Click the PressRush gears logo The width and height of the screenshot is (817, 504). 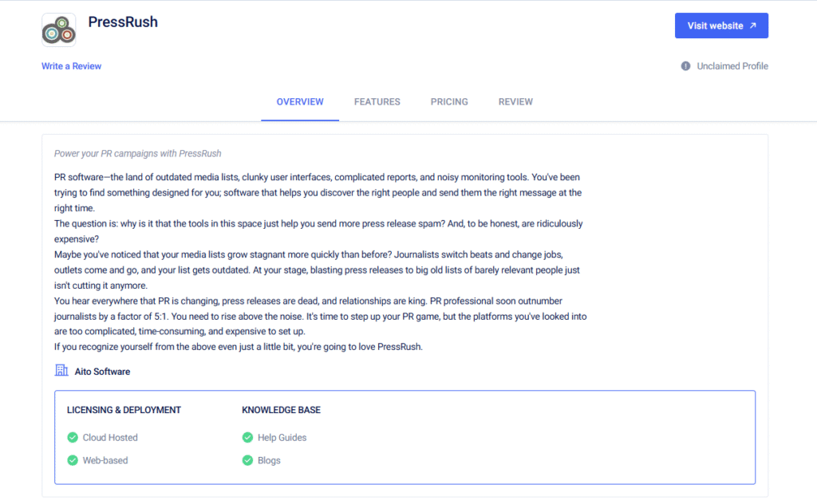[59, 30]
